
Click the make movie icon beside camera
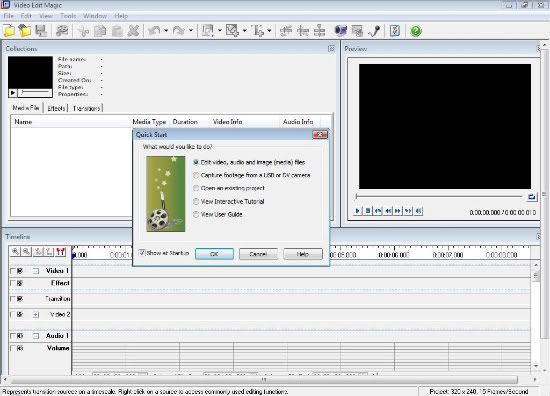pos(357,31)
